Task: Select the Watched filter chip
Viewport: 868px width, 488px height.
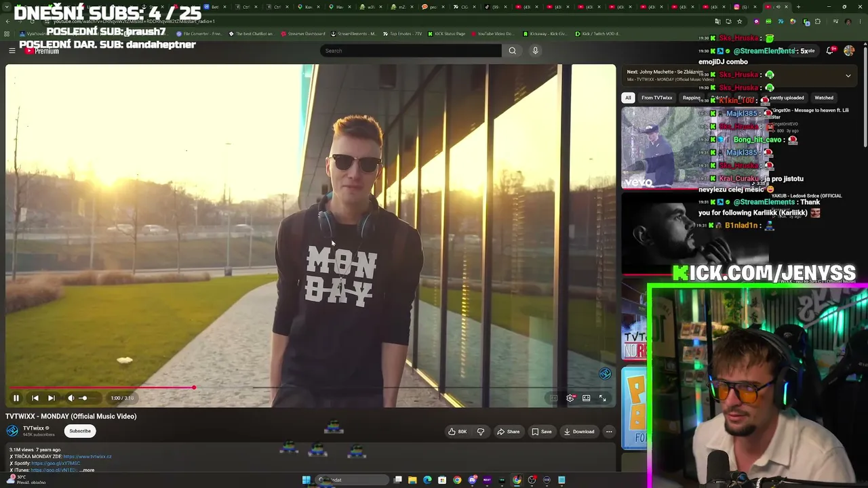Action: tap(824, 98)
